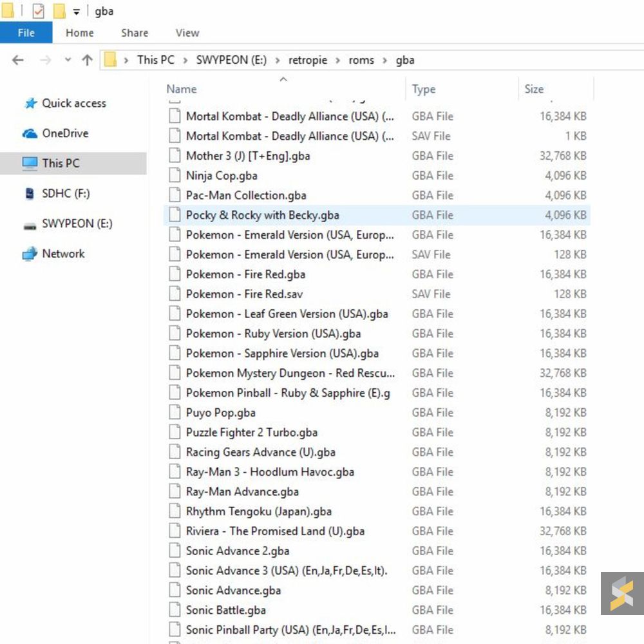Open the recent locations dropdown arrow
Image resolution: width=644 pixels, height=644 pixels.
click(x=68, y=60)
